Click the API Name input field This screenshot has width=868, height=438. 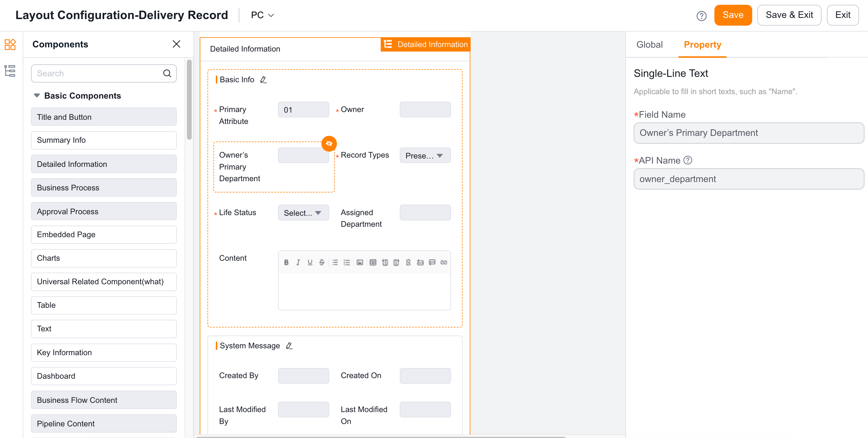coord(749,179)
